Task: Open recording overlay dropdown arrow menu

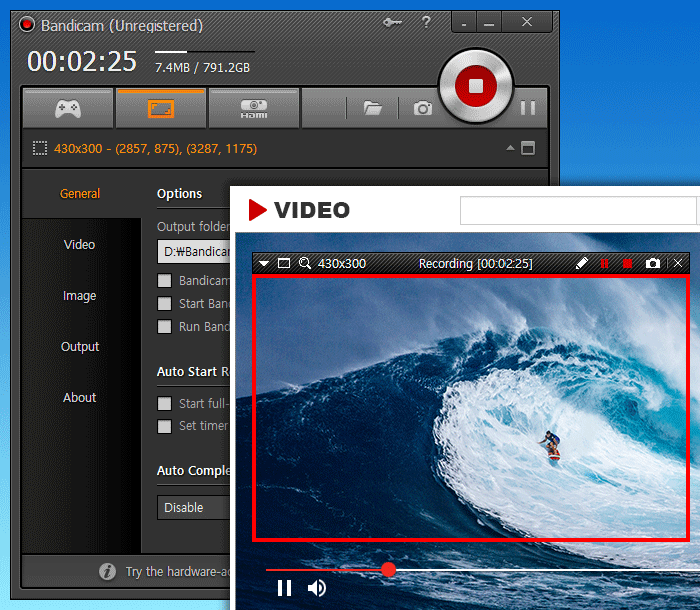Action: coord(264,263)
